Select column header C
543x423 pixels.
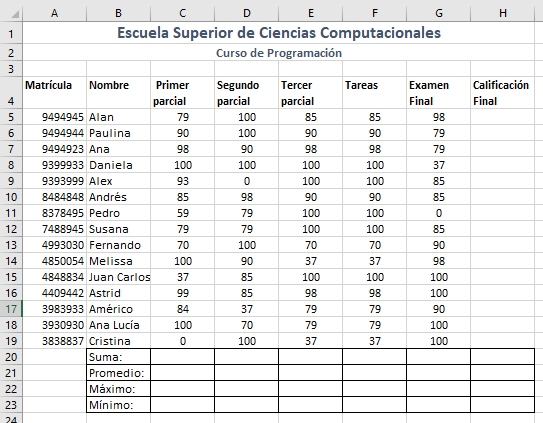[x=183, y=13]
